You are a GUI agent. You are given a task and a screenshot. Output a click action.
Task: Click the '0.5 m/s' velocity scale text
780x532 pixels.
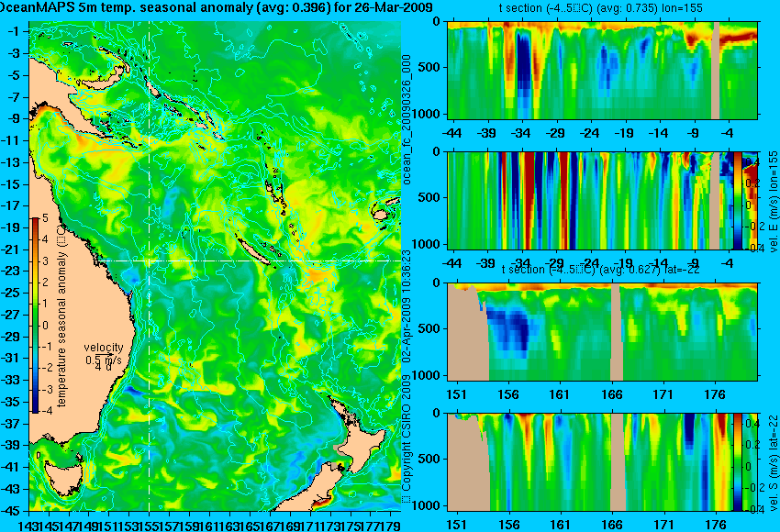point(103,360)
